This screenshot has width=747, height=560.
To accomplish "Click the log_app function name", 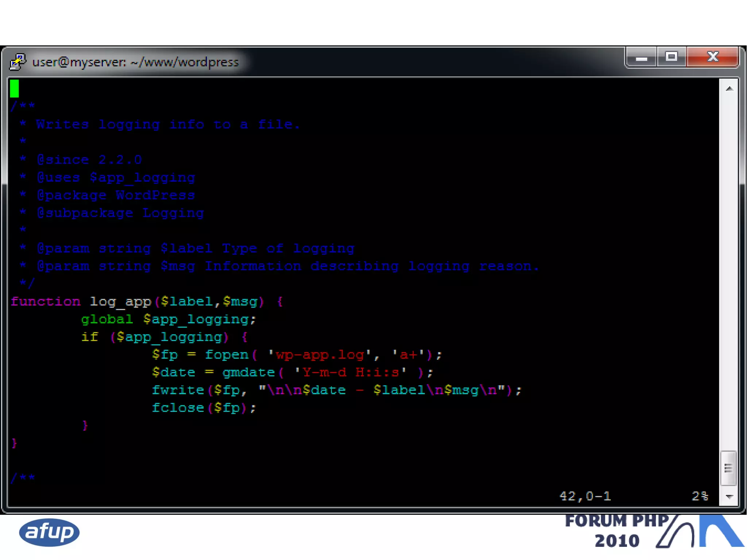I will point(120,302).
